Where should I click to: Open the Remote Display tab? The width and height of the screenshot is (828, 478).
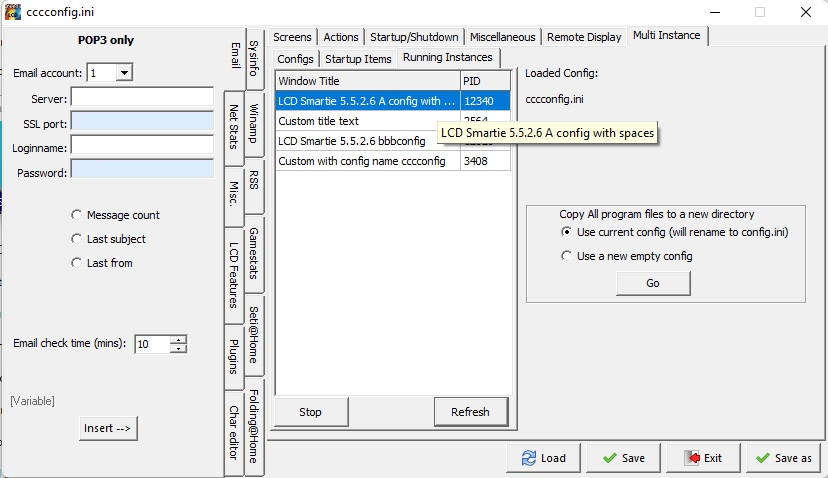pos(584,37)
